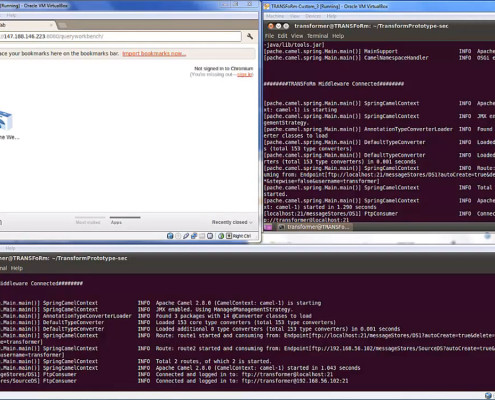Switch to the Most visited section
The image size is (495, 400).
(x=88, y=222)
